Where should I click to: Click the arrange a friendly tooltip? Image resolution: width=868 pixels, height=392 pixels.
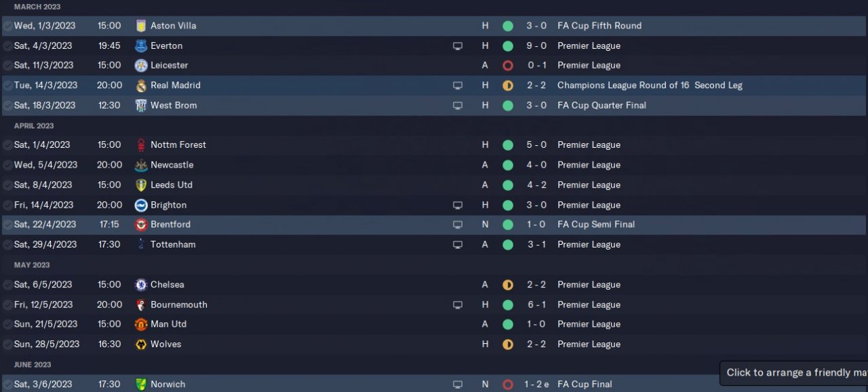[793, 372]
